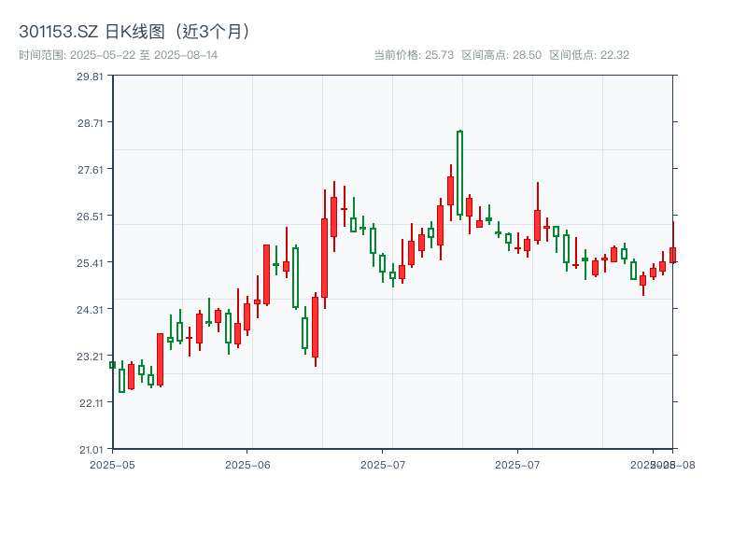Screen dimensions: 747x560
Task: Click the 21.01 y-axis label
Action: click(89, 448)
